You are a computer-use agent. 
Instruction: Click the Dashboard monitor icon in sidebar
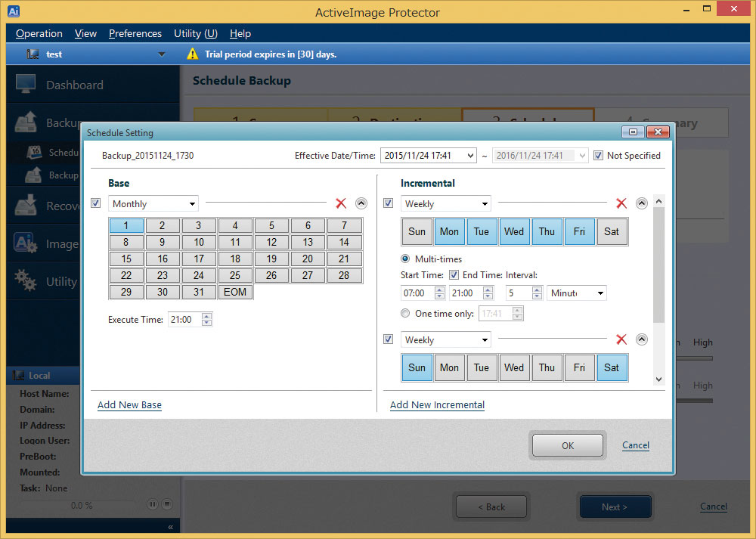tap(26, 85)
